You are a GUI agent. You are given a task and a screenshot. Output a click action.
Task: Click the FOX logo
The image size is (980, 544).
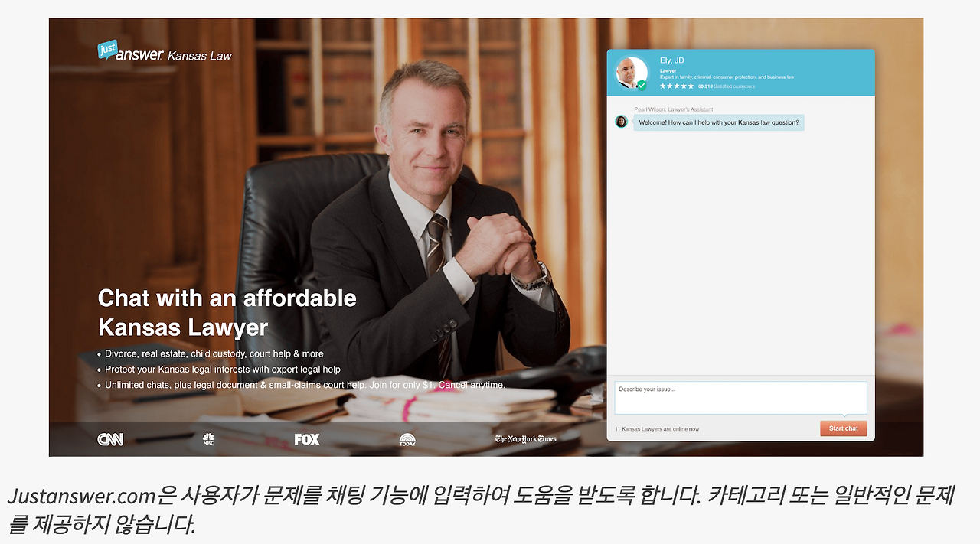[x=307, y=440]
